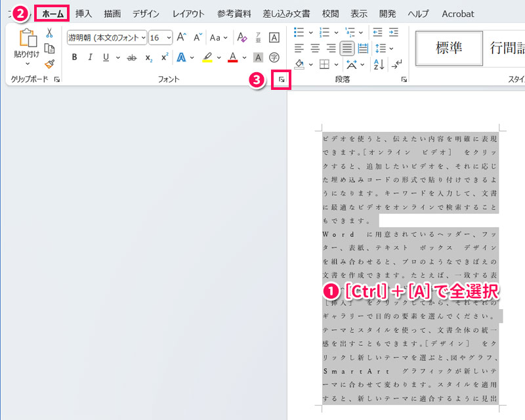The height and width of the screenshot is (420, 525).
Task: Open the 参考資料 tab
Action: coord(234,14)
